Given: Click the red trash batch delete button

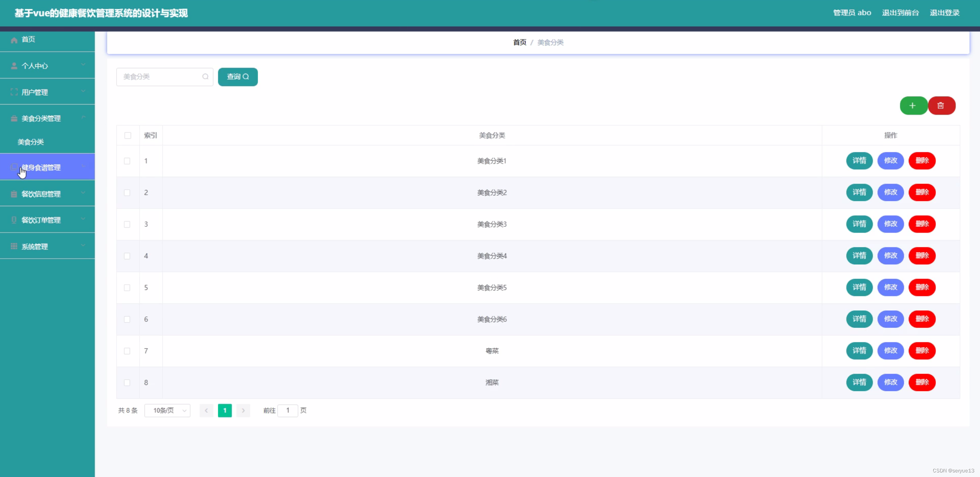Looking at the screenshot, I should (x=941, y=106).
